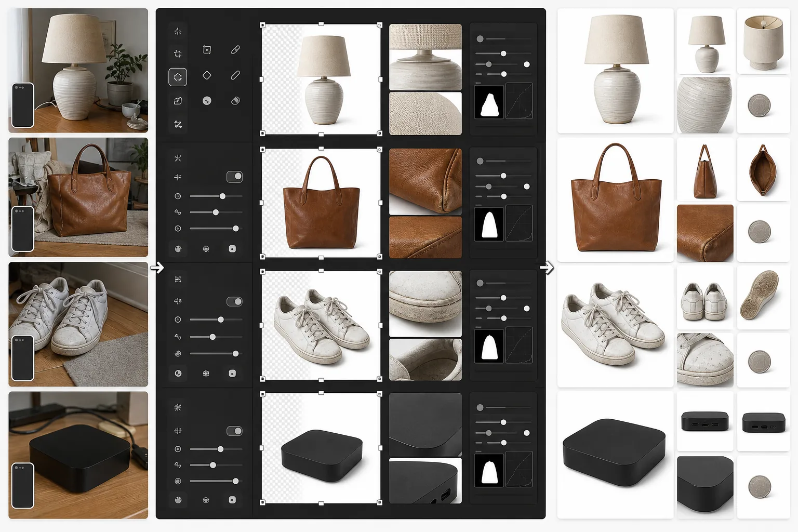This screenshot has height=532, width=798.
Task: Click the target icon in black box controls
Action: click(206, 500)
